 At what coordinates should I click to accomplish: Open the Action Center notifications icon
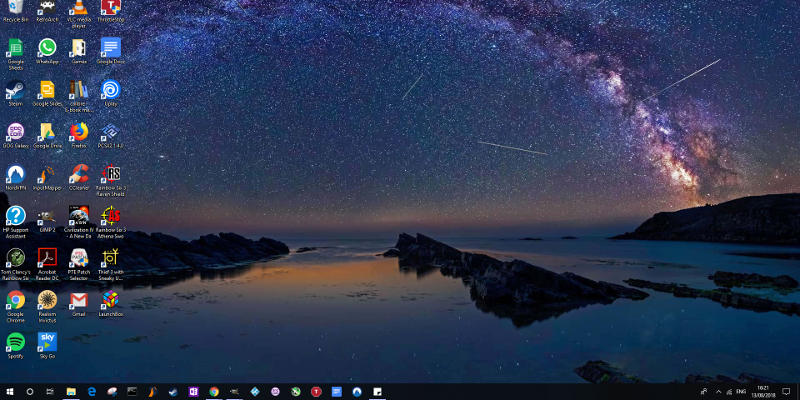coord(786,392)
